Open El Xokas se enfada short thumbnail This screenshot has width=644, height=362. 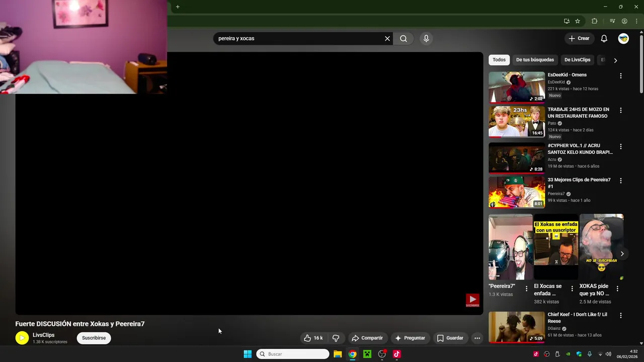556,247
